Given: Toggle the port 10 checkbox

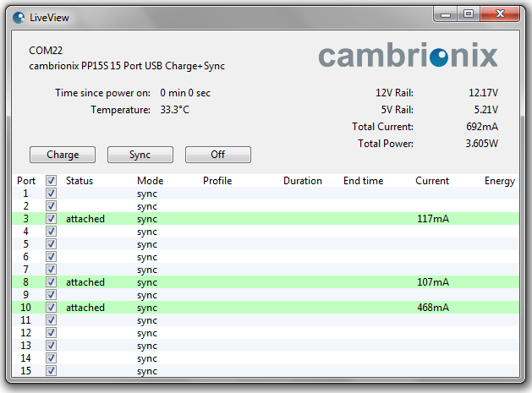Looking at the screenshot, I should [52, 307].
